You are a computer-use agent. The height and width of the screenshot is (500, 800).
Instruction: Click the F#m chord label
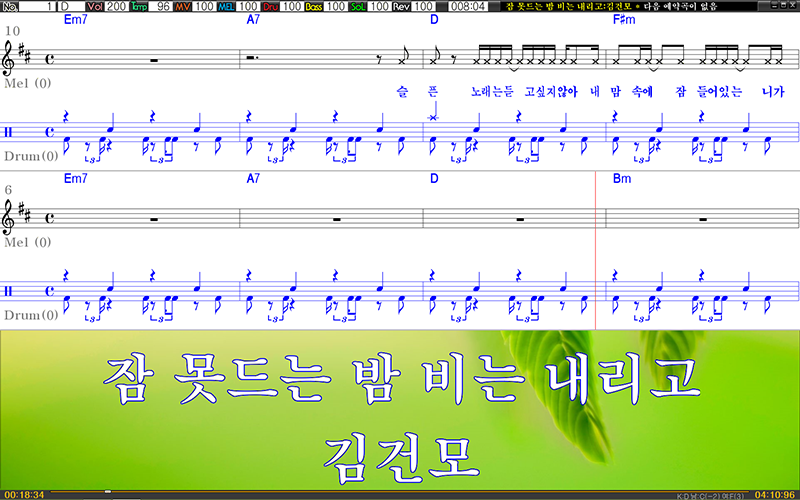pos(624,20)
